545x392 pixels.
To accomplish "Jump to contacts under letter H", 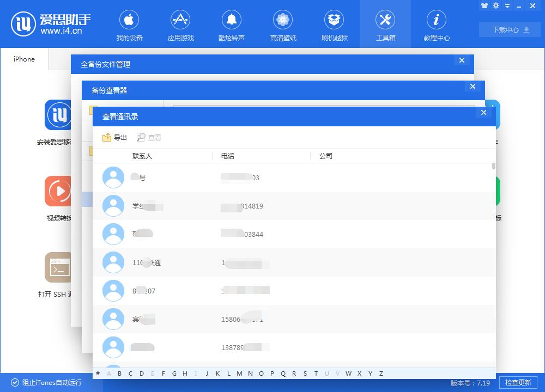I will (x=185, y=373).
